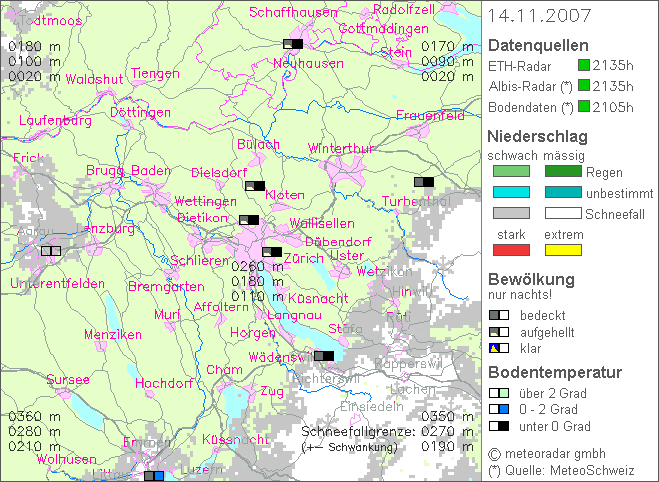Click the aufgehellt cloud cover legend icon

click(499, 332)
